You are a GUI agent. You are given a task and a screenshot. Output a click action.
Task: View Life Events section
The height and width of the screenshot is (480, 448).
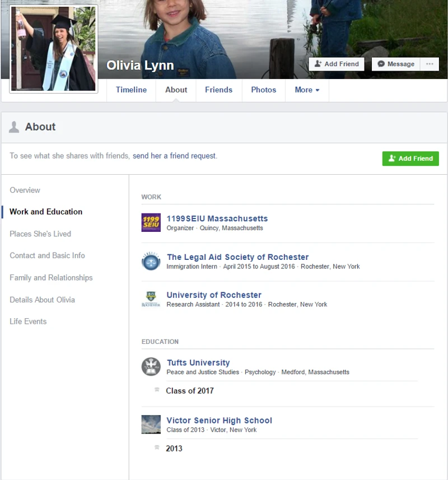28,321
